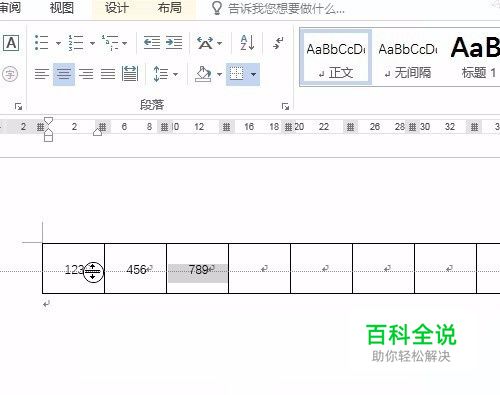Click the empty fifth table cell

tap(321, 269)
